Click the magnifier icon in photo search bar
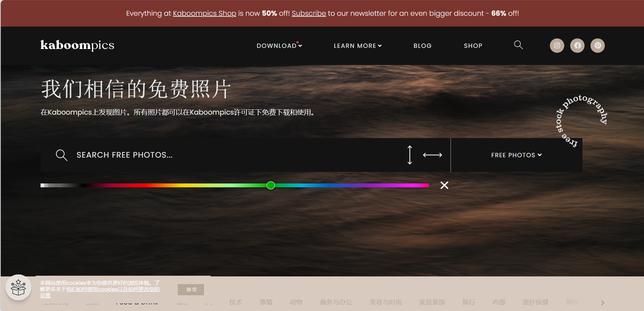 (62, 155)
